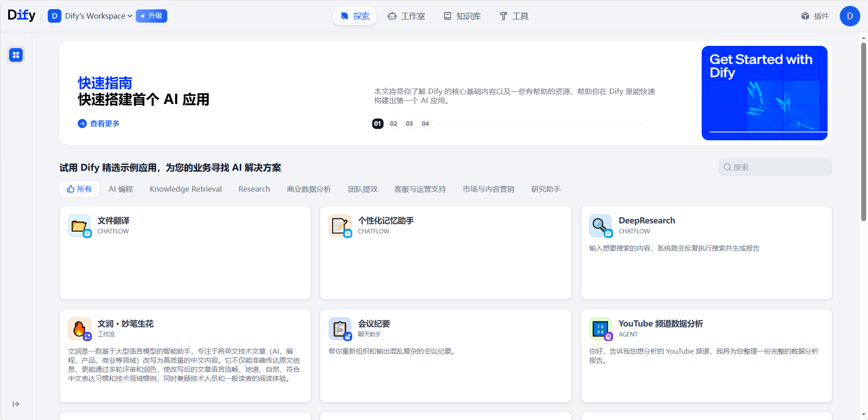
Task: Click the 升级 upgrade button
Action: (x=151, y=16)
